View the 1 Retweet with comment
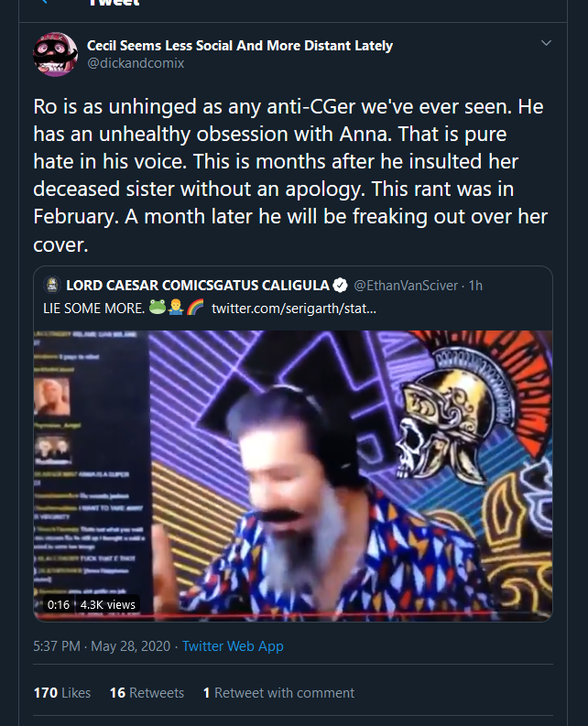Screen dimensions: 588x726 click(x=278, y=693)
